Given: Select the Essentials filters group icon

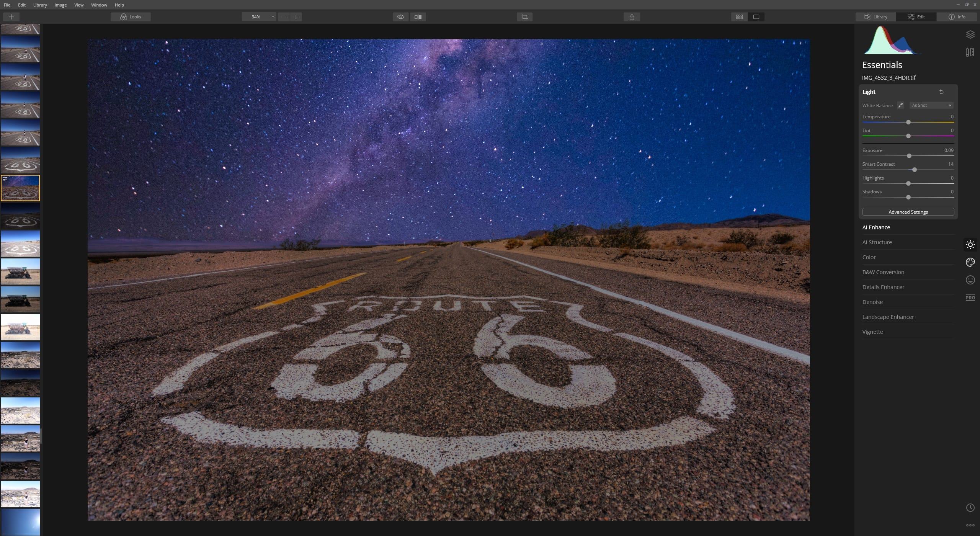Looking at the screenshot, I should (x=970, y=244).
